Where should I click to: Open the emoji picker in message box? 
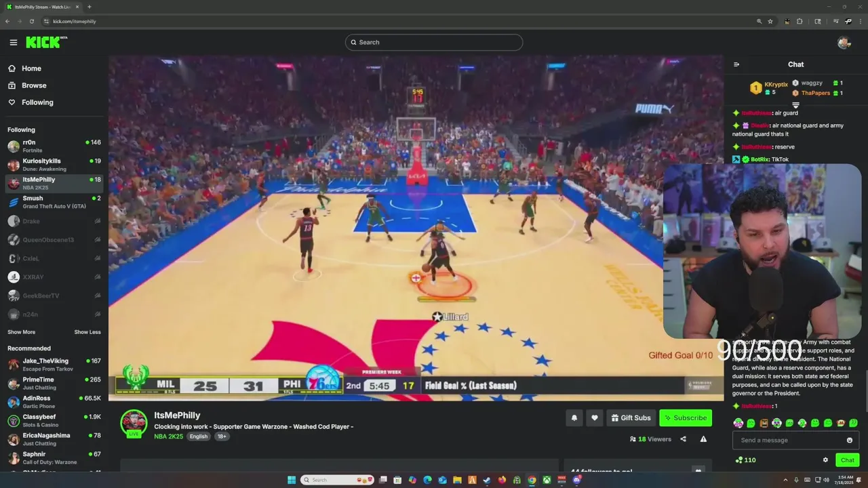pos(850,440)
